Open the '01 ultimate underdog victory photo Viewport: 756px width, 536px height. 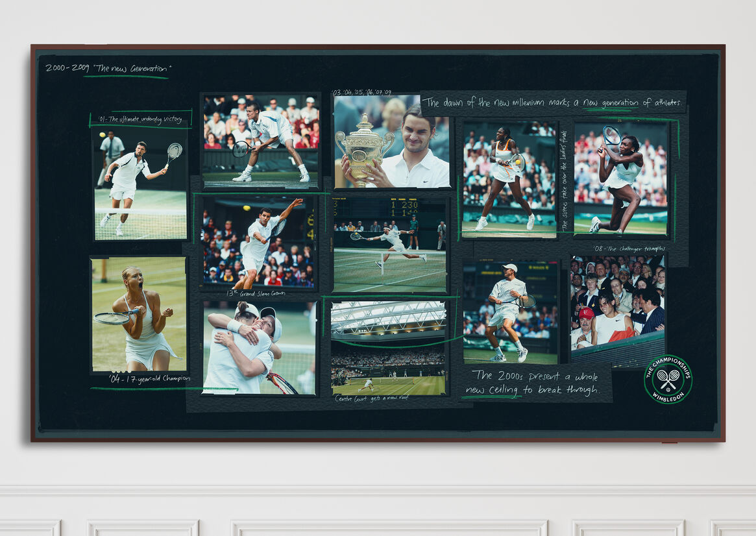(141, 183)
